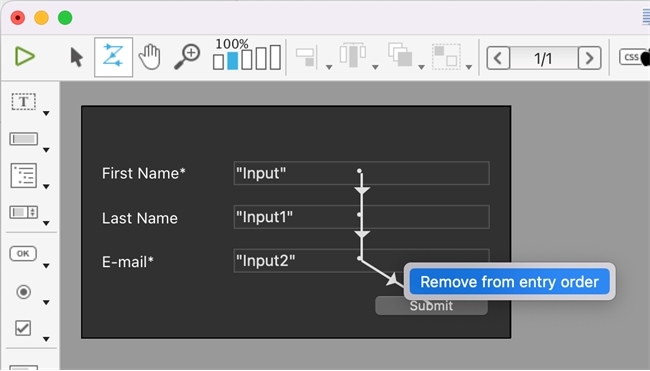Go to the next page
650x371 pixels.
pyautogui.click(x=589, y=58)
